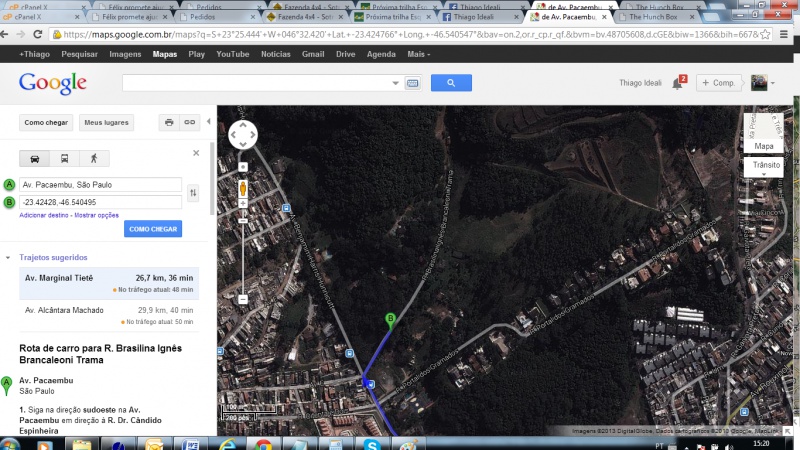The width and height of the screenshot is (800, 450).
Task: Open Agenda in the Google bar
Action: (x=381, y=54)
